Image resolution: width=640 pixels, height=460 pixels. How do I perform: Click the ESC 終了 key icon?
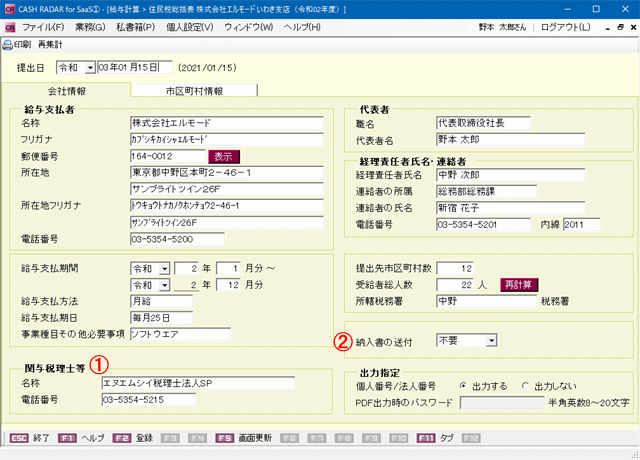click(x=19, y=438)
